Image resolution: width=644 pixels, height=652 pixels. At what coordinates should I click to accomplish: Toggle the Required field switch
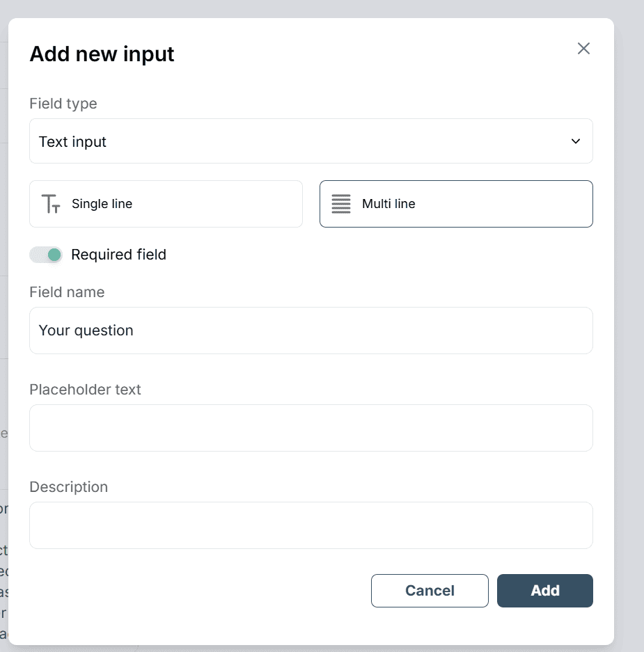coord(46,255)
